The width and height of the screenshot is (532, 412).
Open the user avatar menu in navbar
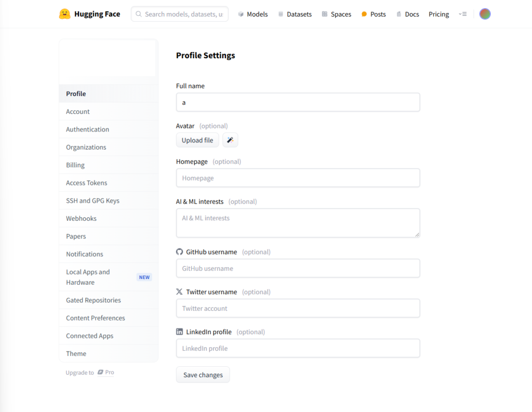(x=485, y=14)
